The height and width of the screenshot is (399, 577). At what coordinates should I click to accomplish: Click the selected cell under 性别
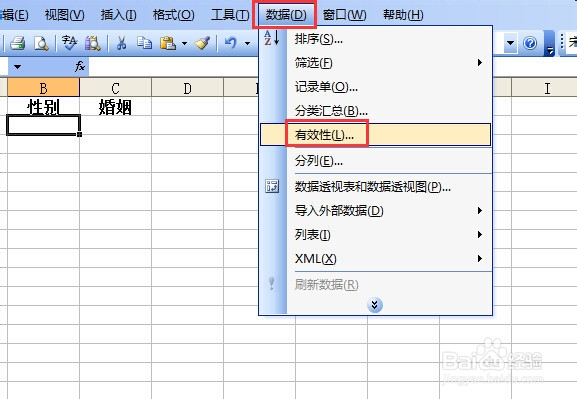coord(43,125)
